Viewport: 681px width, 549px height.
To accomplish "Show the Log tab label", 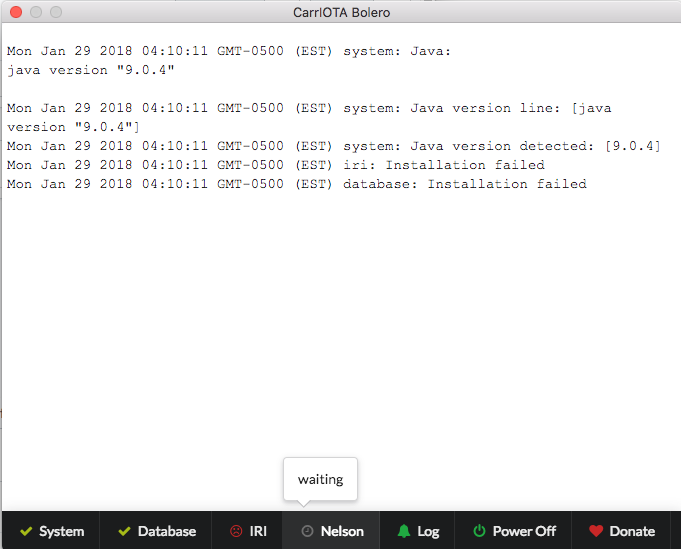I will coord(428,532).
